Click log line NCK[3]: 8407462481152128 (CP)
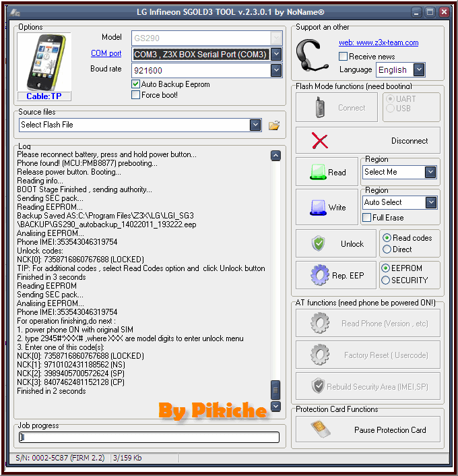Screen dimensions: 458x476 [x=71, y=382]
